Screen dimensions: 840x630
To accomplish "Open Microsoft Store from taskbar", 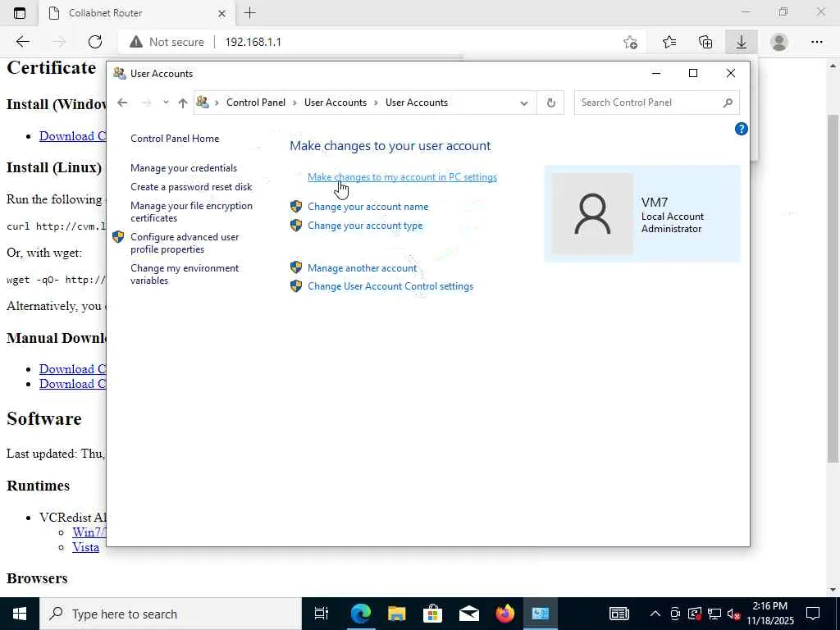I will coord(432,614).
